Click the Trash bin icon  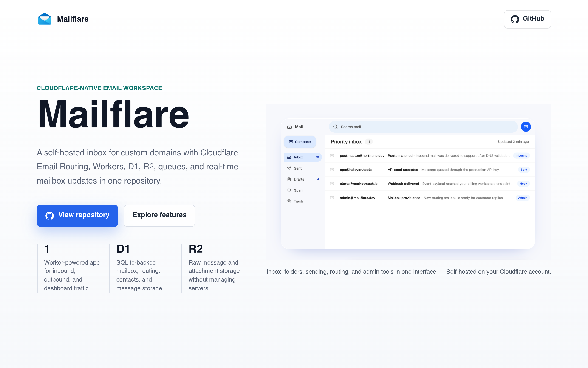pyautogui.click(x=289, y=201)
